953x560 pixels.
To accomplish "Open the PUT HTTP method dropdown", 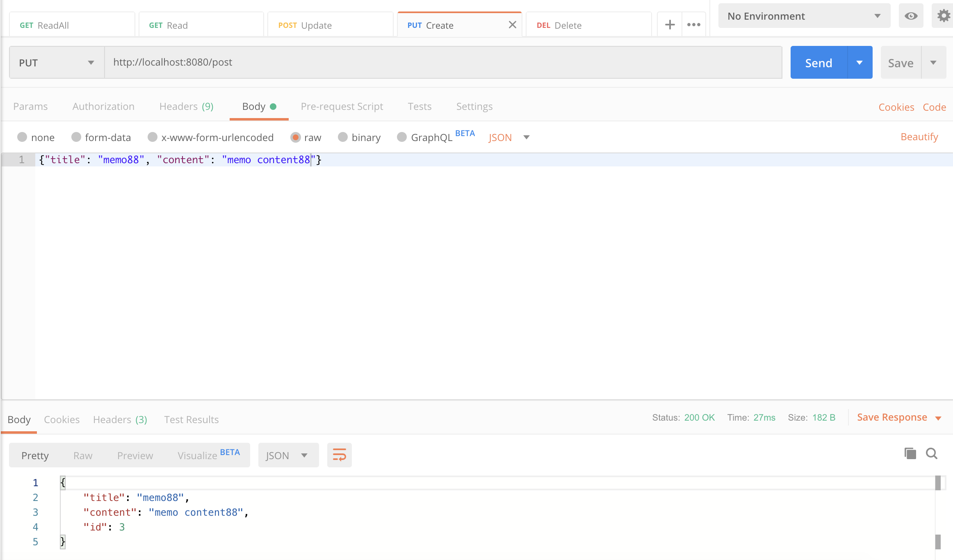I will pos(57,62).
